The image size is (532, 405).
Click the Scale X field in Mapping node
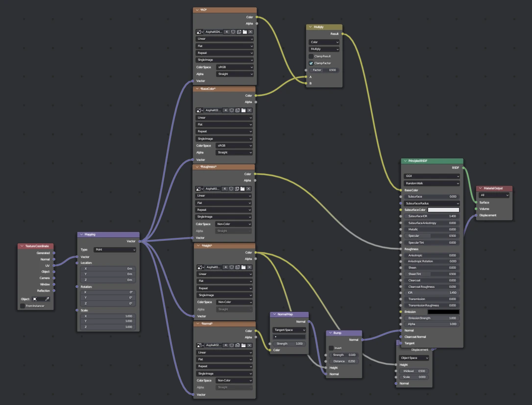point(108,316)
